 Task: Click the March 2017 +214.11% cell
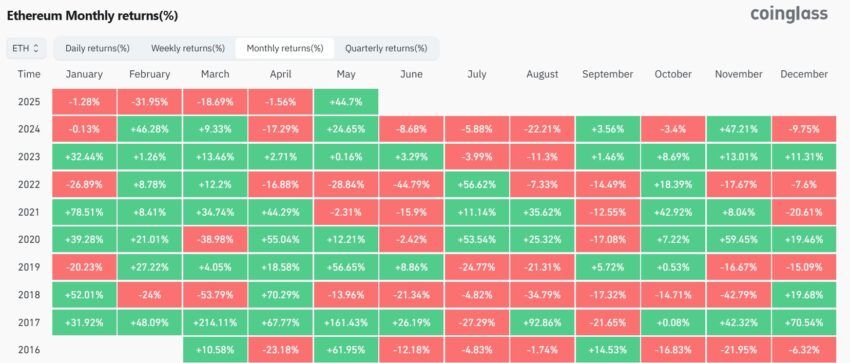[x=215, y=322]
